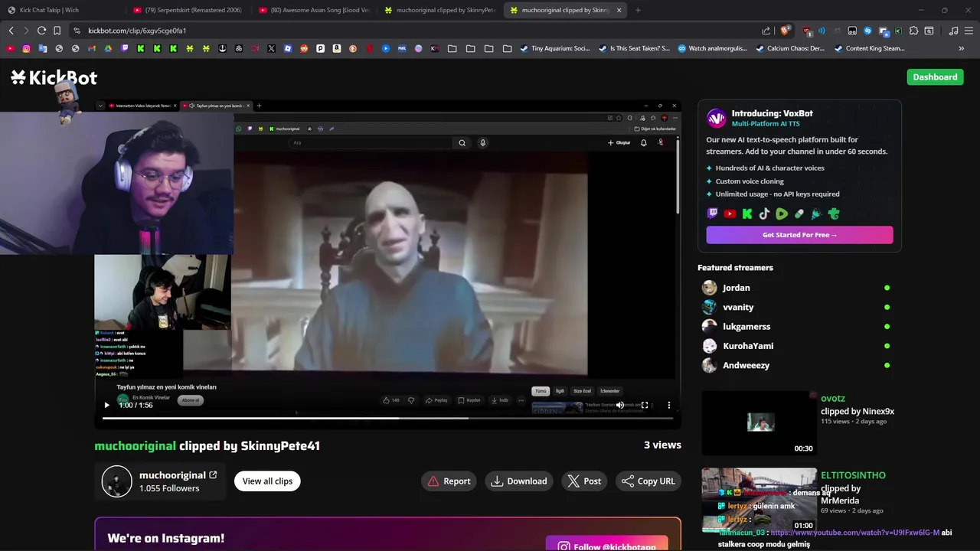Viewport: 980px width, 551px height.
Task: Open the Calcium Chaos bookmark
Action: (790, 48)
